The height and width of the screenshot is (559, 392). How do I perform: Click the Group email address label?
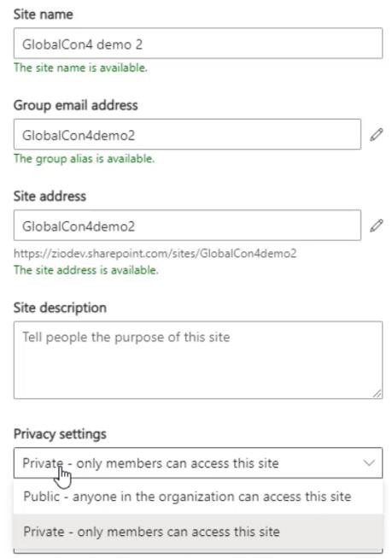[x=75, y=105]
